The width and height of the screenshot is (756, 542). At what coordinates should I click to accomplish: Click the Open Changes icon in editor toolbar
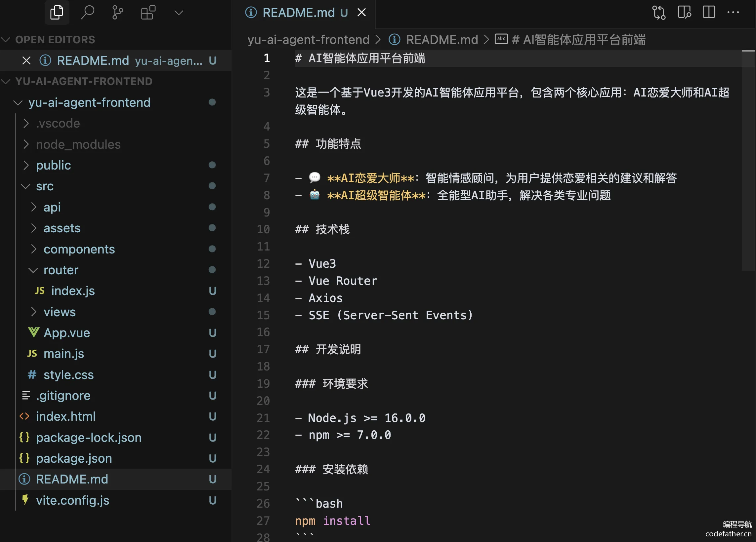coord(659,13)
